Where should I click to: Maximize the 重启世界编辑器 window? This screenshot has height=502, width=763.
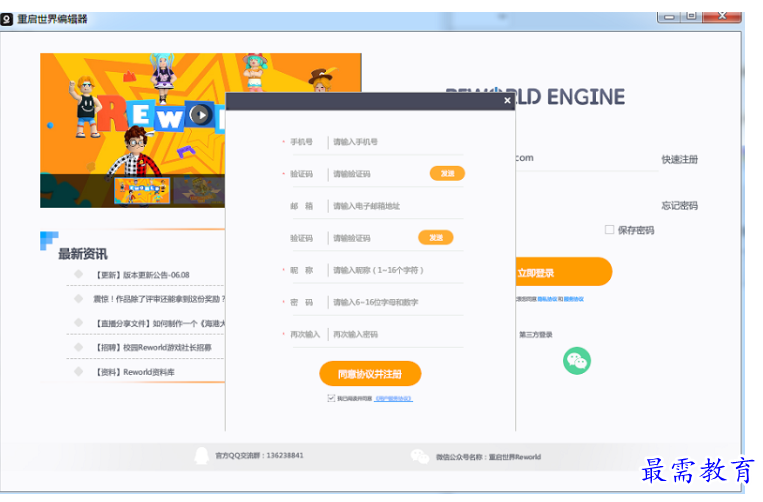pos(691,17)
